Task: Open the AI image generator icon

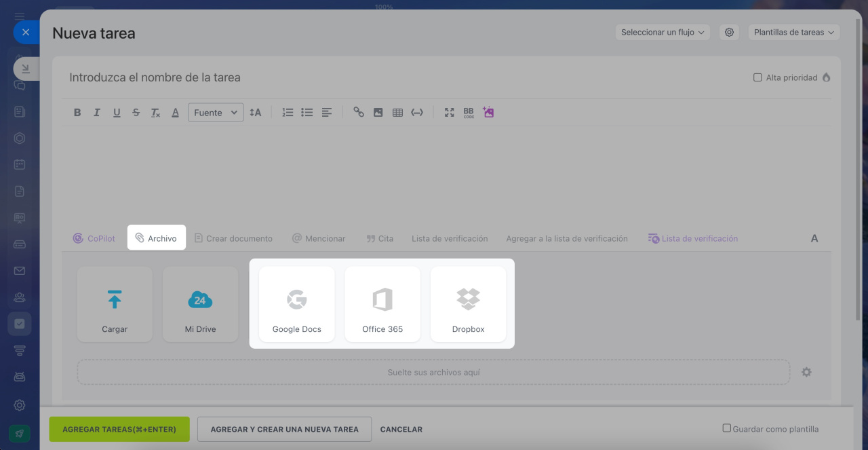Action: [x=488, y=112]
